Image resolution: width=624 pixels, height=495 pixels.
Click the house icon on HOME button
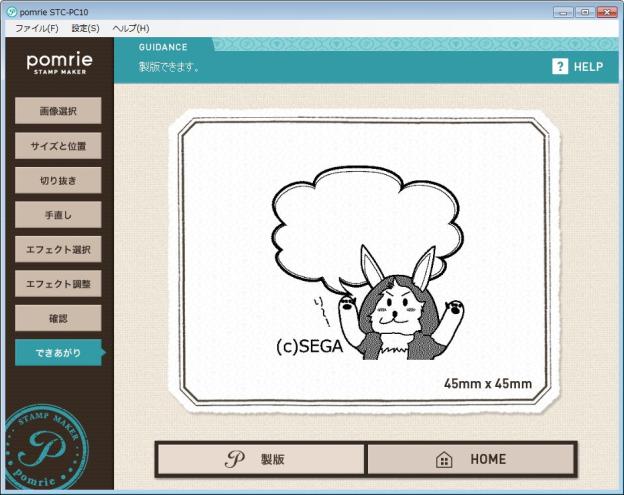444,460
